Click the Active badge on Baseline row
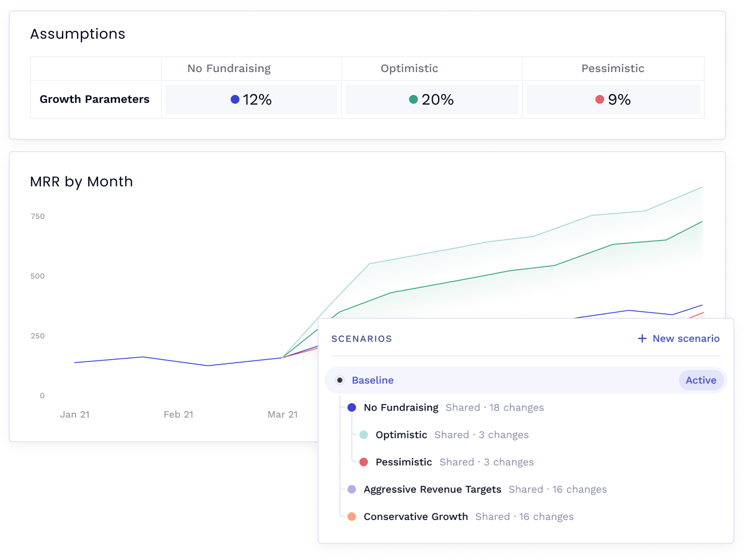The height and width of the screenshot is (560, 747). coord(700,380)
